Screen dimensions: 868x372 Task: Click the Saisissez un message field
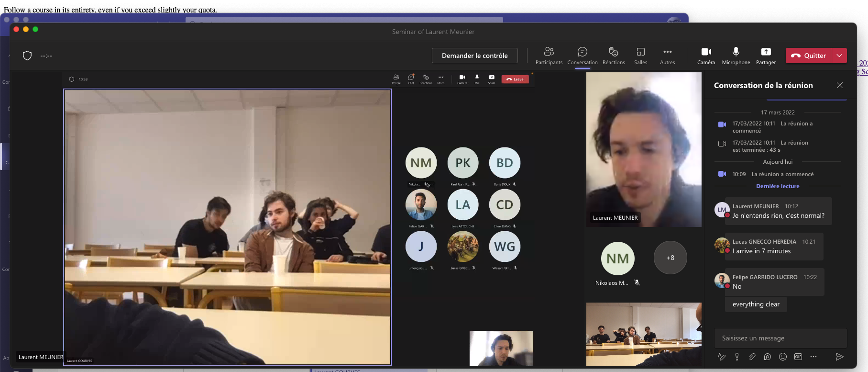(780, 338)
